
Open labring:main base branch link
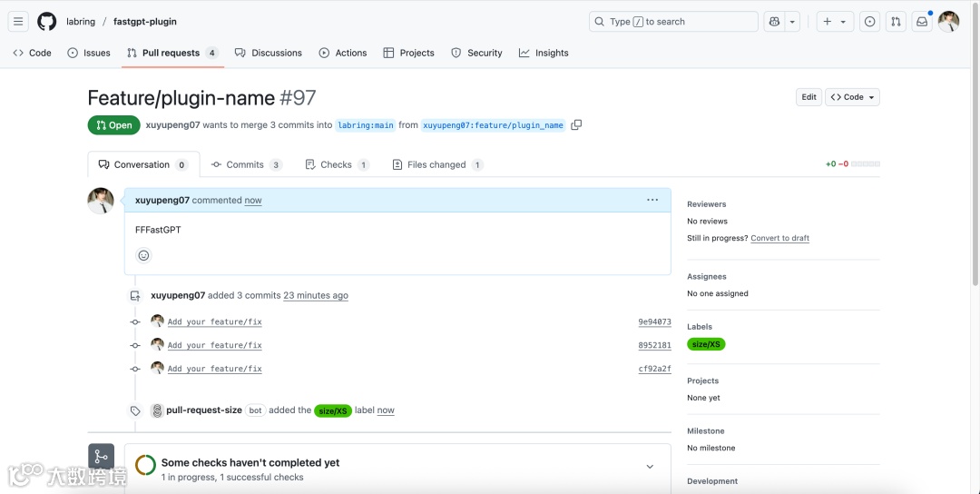coord(366,125)
